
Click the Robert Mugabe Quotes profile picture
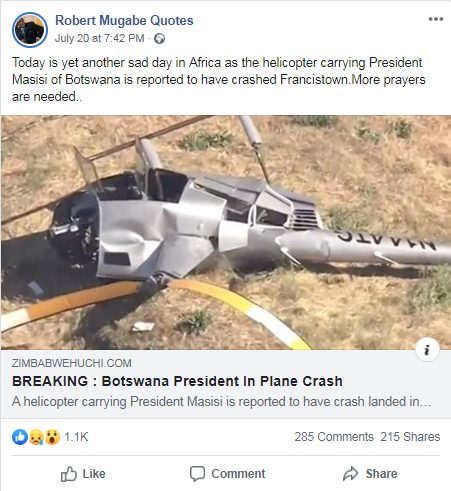tap(30, 30)
